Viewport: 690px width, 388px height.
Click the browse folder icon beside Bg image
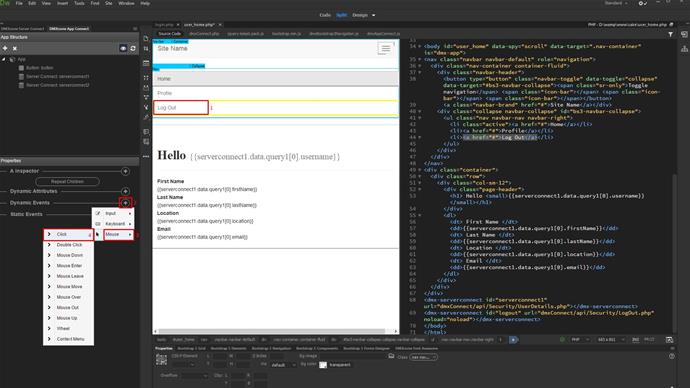[x=391, y=356]
